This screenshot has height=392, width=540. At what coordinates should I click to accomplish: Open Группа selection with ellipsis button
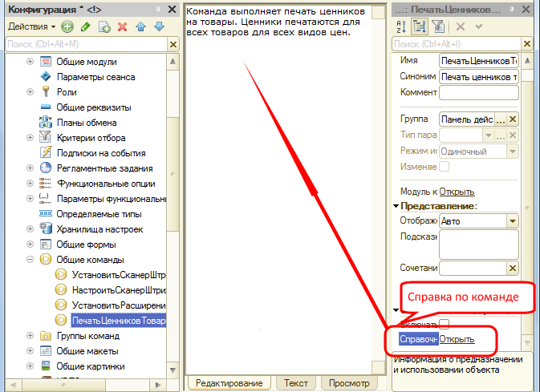[x=501, y=119]
